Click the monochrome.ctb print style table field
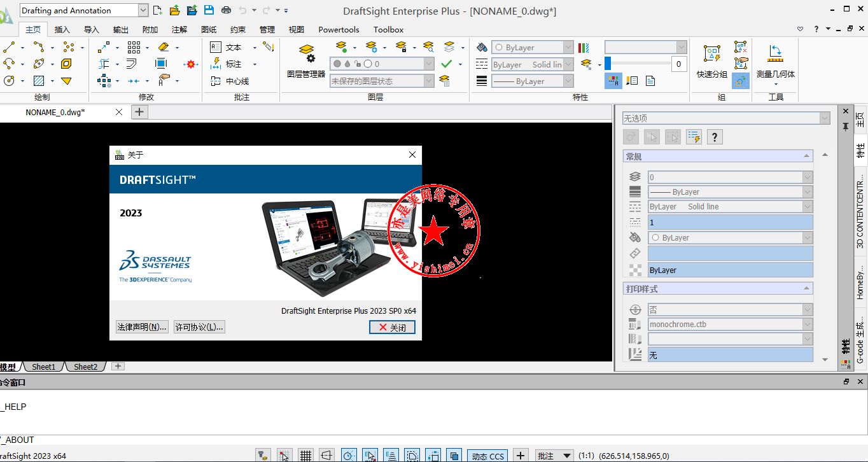This screenshot has height=462, width=868. 730,324
